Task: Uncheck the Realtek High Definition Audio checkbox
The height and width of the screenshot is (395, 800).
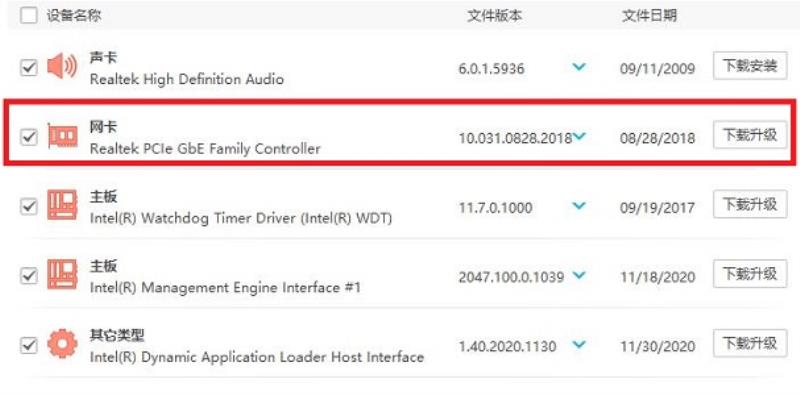Action: (29, 68)
